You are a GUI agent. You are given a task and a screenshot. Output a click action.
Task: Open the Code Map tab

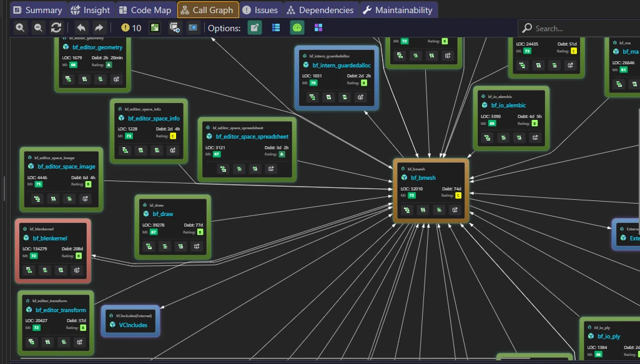(x=145, y=10)
